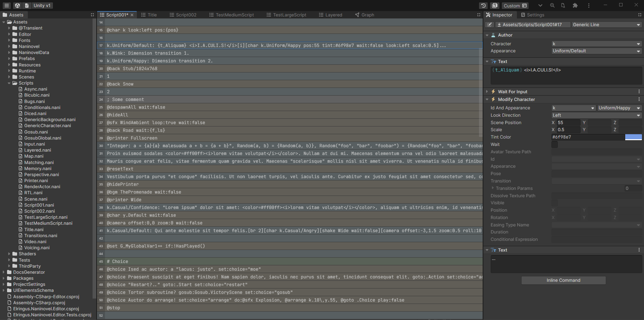Switch to the Script002 tab
Image resolution: width=644 pixels, height=320 pixels.
[183, 15]
